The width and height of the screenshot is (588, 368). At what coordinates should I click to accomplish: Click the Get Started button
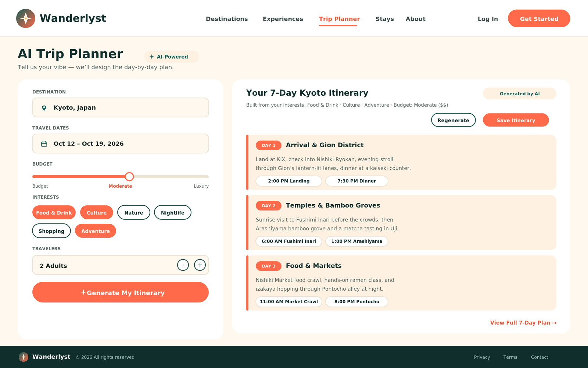[539, 18]
